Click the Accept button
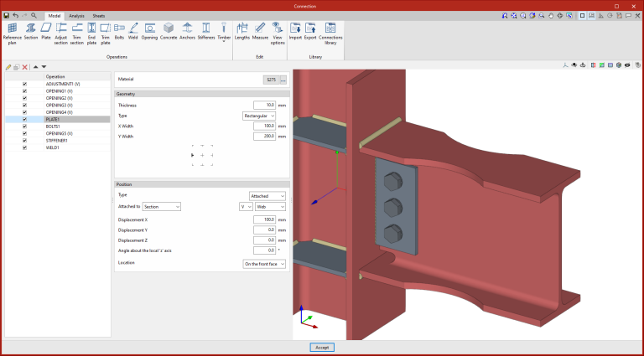The image size is (644, 356). (x=322, y=347)
